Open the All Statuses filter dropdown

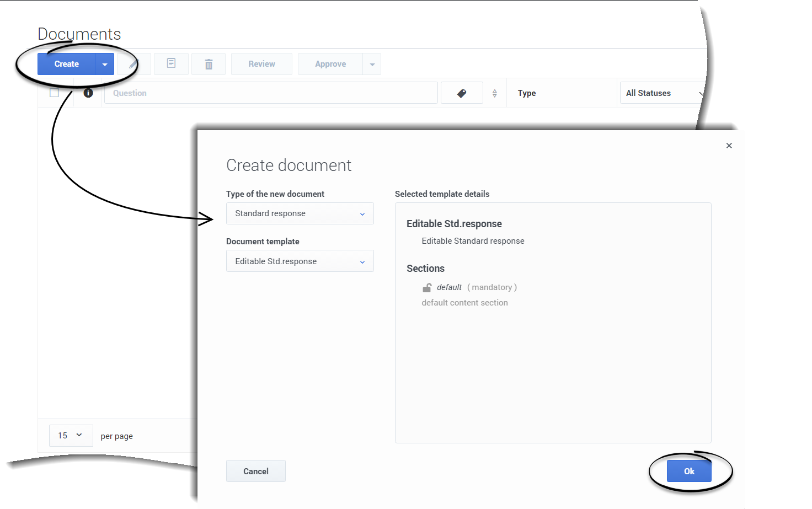point(662,93)
